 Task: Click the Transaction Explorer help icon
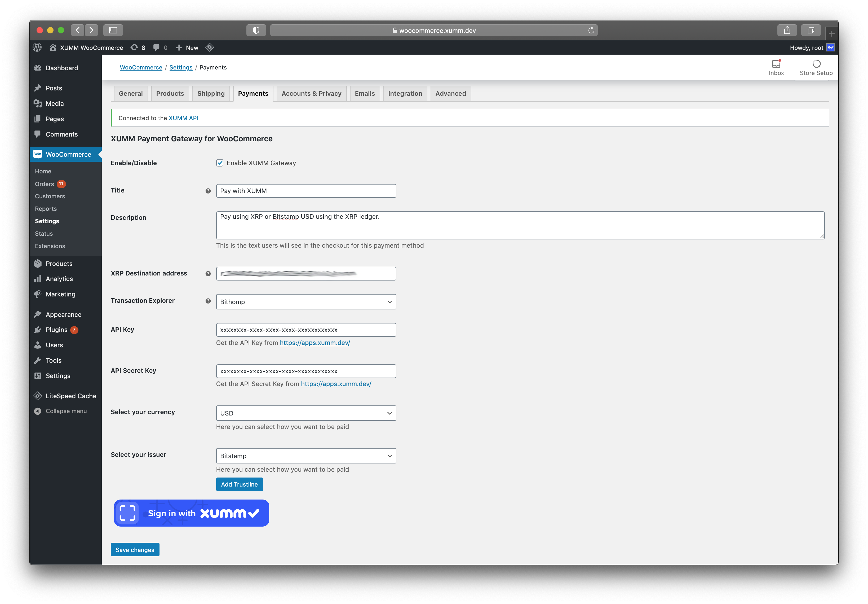(208, 301)
